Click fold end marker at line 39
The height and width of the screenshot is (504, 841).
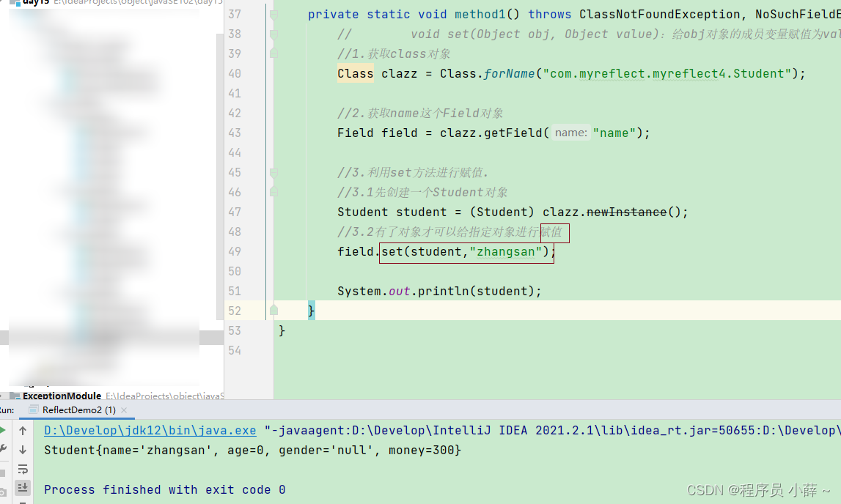(273, 53)
